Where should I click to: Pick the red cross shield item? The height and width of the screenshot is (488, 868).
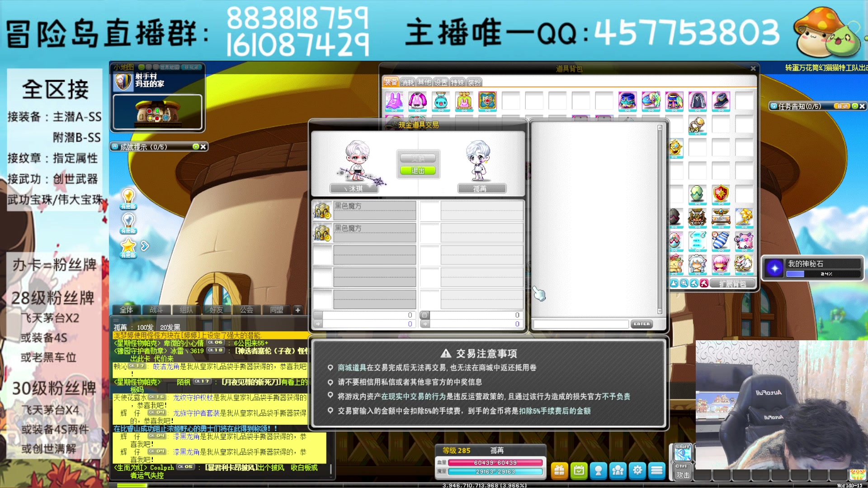pyautogui.click(x=721, y=194)
